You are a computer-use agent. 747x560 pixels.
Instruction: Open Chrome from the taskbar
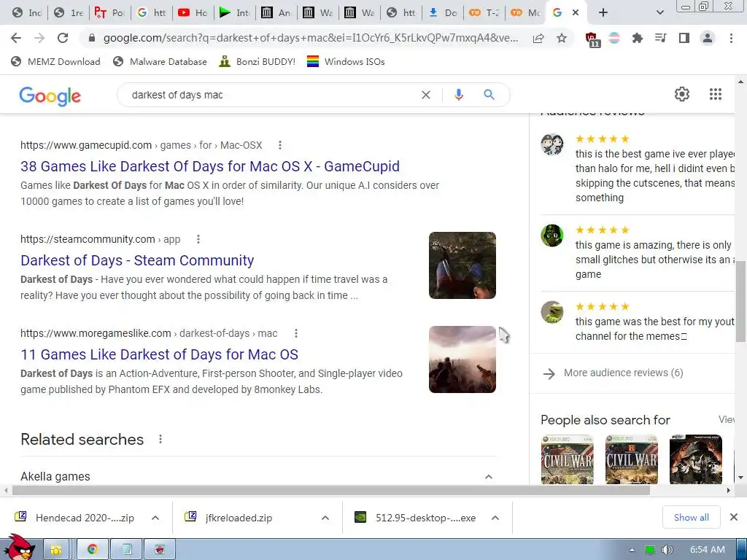[93, 550]
